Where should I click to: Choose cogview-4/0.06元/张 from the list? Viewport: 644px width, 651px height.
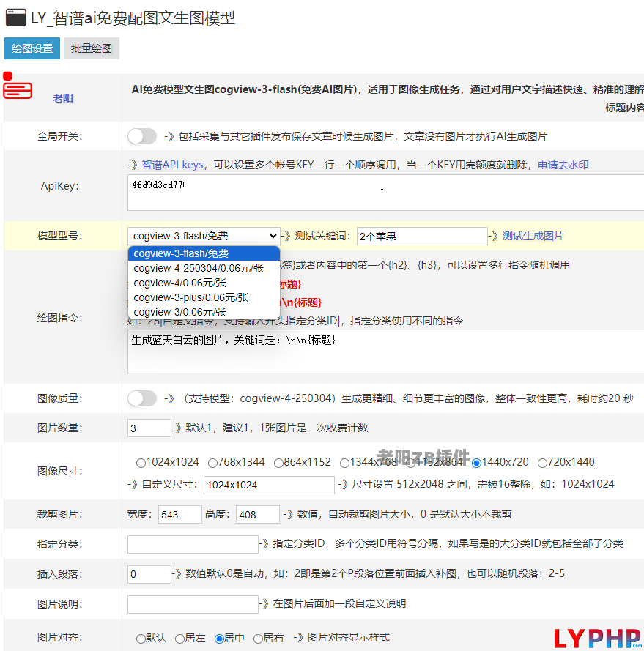204,283
